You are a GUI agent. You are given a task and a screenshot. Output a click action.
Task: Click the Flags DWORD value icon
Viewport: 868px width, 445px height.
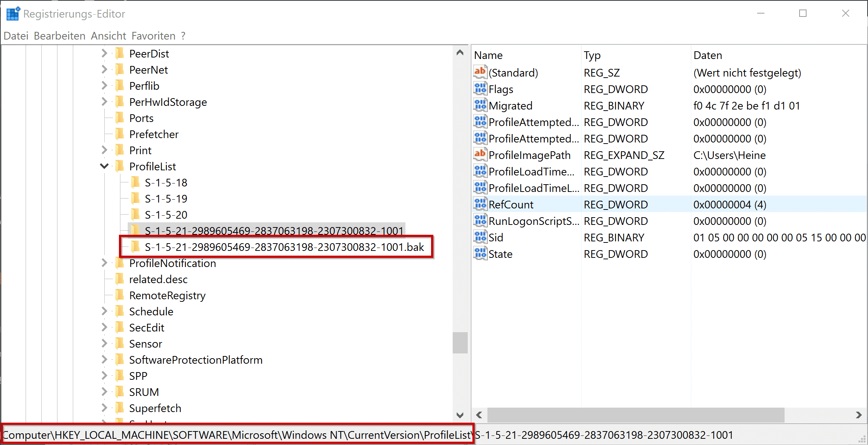tap(480, 89)
